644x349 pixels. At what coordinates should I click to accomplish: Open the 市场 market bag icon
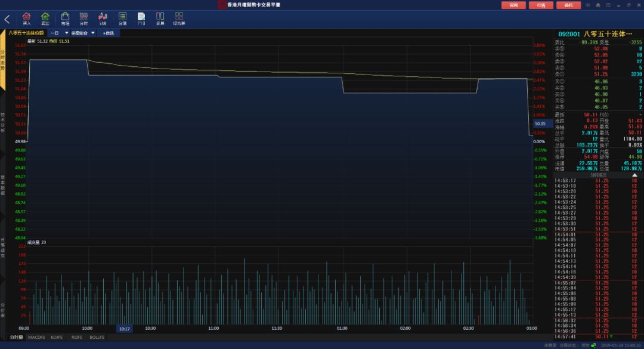pyautogui.click(x=65, y=19)
